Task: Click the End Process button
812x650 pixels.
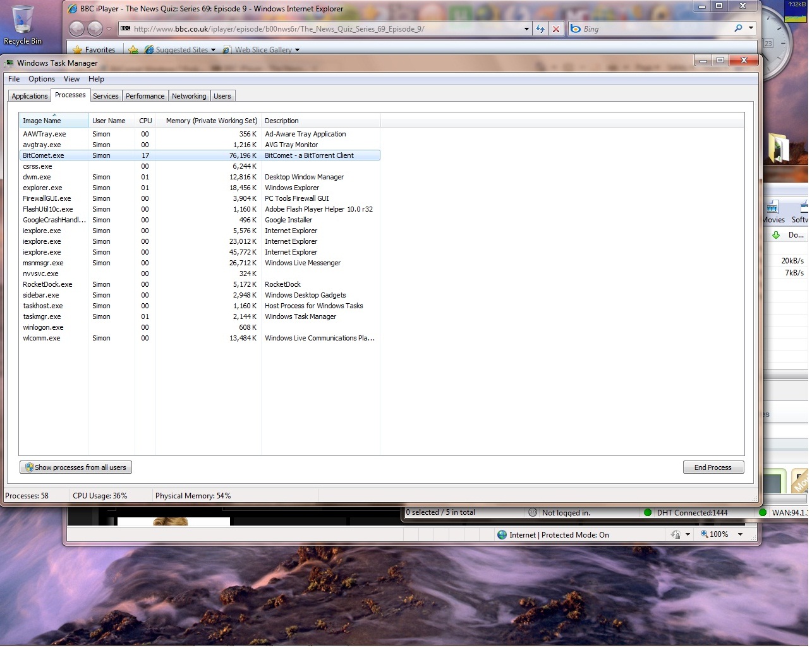Action: tap(713, 468)
